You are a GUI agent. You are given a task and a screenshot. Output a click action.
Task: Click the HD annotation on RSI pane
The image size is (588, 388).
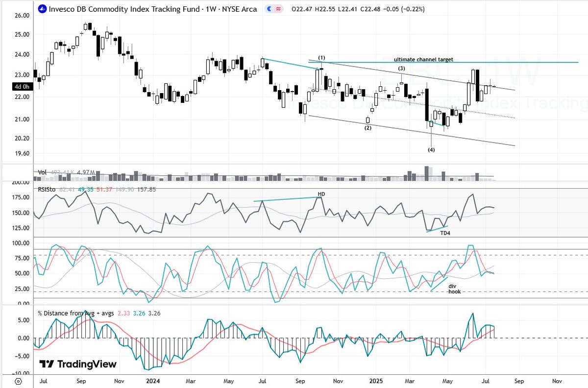pyautogui.click(x=321, y=194)
